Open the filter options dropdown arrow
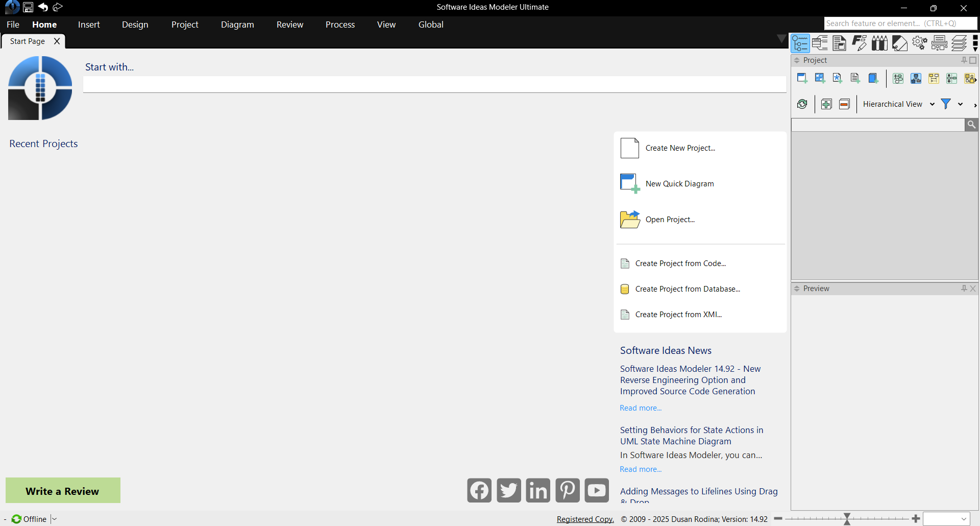The image size is (980, 526). (x=960, y=104)
